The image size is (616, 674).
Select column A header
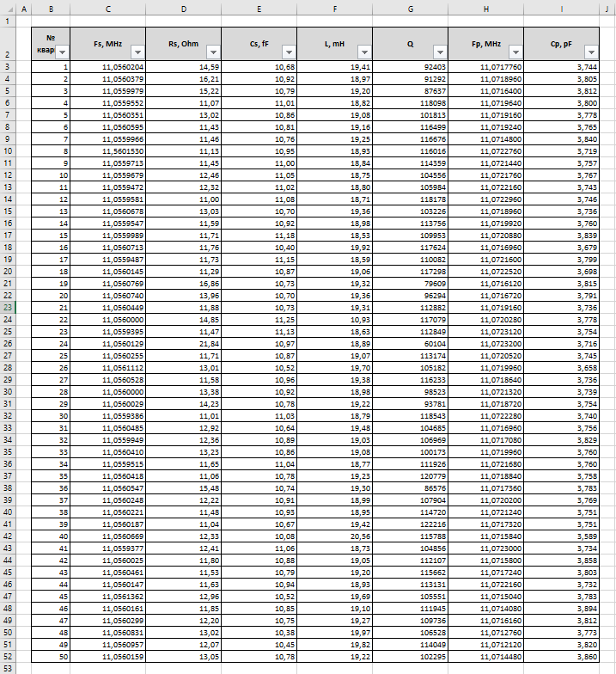click(24, 9)
